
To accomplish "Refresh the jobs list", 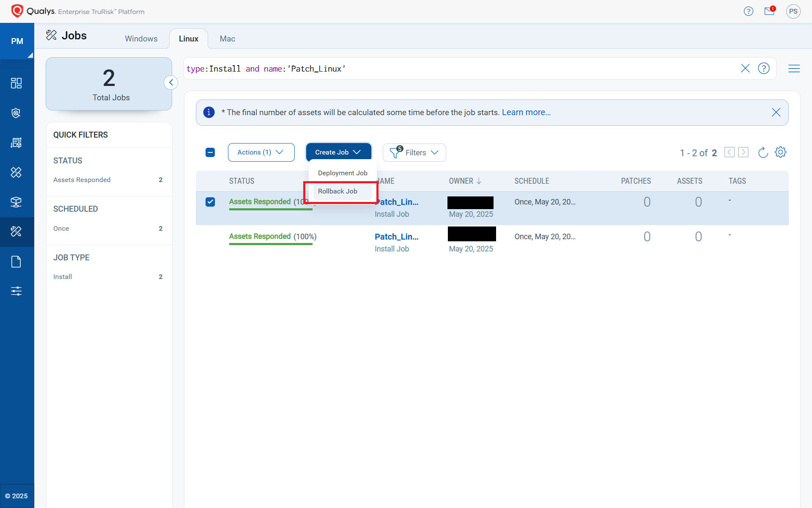I will click(763, 152).
